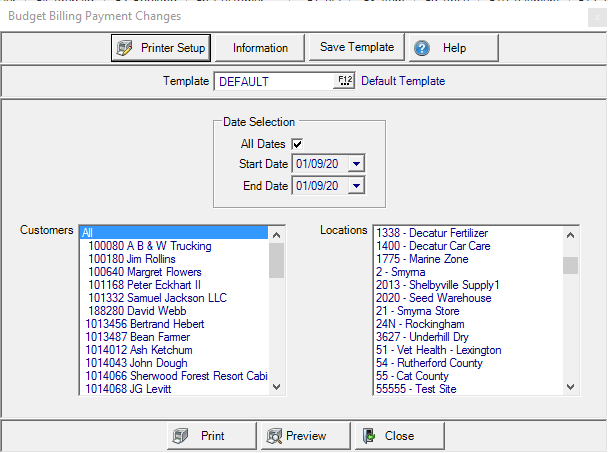Select location 2020 - Seed Warehouse
Screen dimensions: 608x453
click(x=433, y=298)
